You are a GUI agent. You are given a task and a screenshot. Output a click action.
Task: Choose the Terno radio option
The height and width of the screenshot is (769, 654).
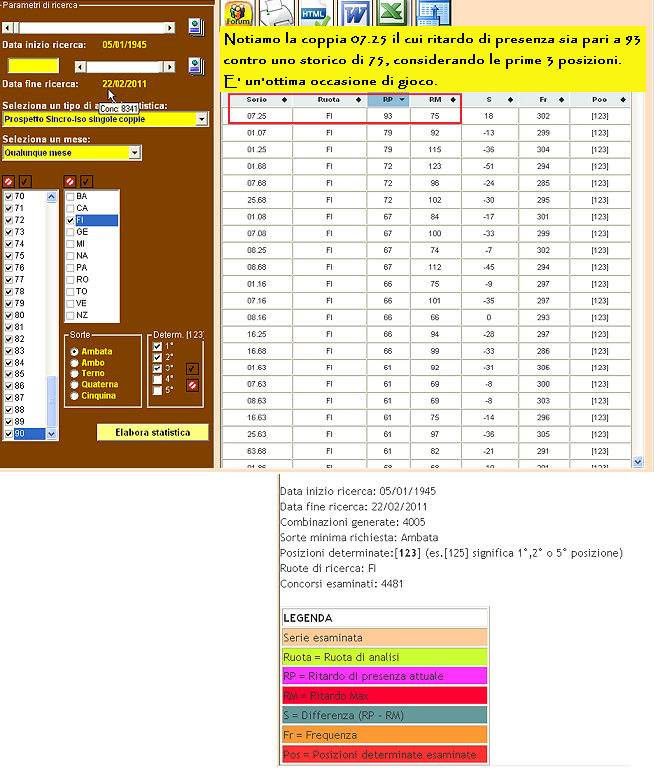tap(74, 374)
